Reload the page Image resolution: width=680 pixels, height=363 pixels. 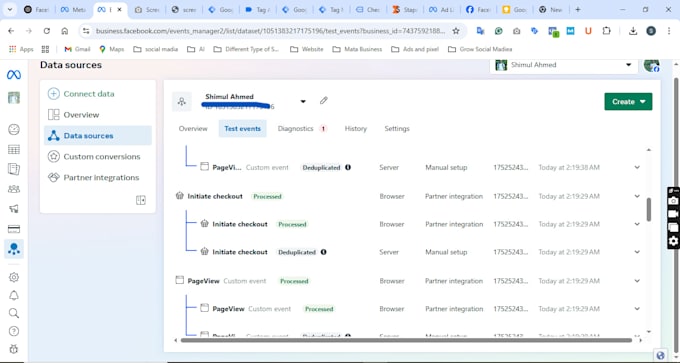[46, 31]
